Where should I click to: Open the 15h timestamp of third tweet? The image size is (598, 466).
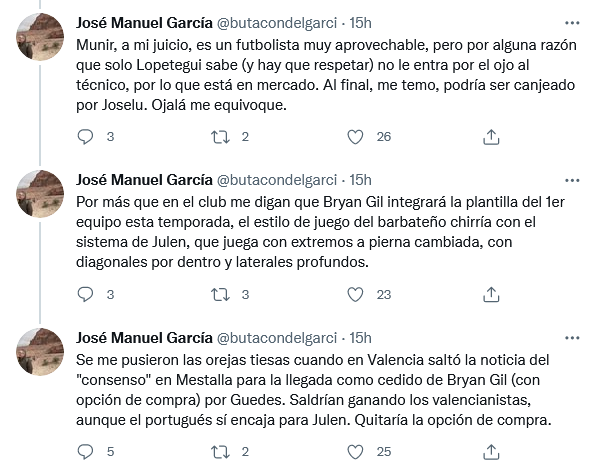pos(360,338)
